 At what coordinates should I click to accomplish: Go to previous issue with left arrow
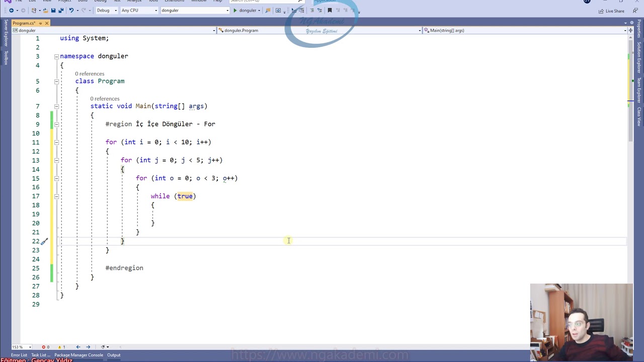[78, 347]
